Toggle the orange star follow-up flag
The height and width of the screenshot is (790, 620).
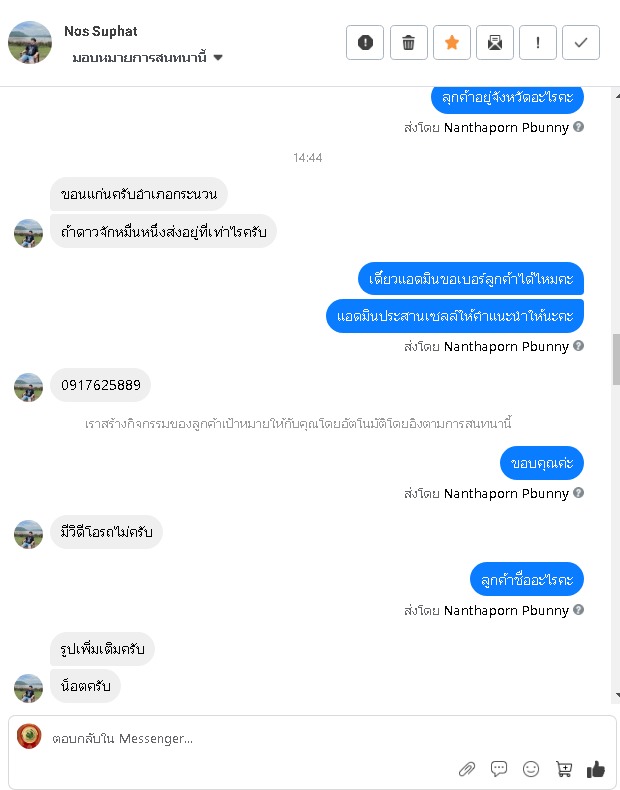[x=452, y=42]
